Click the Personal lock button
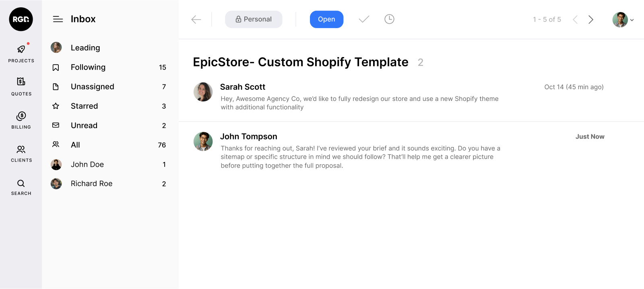This screenshot has height=289, width=644. coord(254,19)
